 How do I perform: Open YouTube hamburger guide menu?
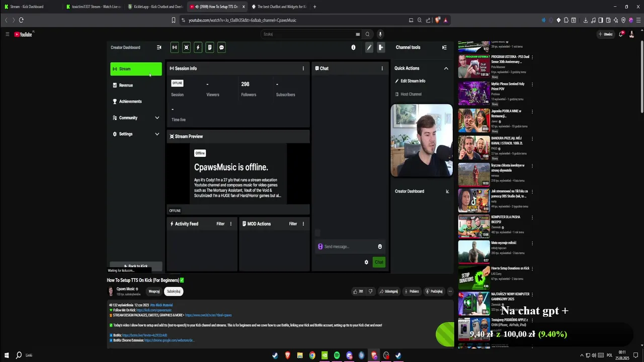[7, 34]
